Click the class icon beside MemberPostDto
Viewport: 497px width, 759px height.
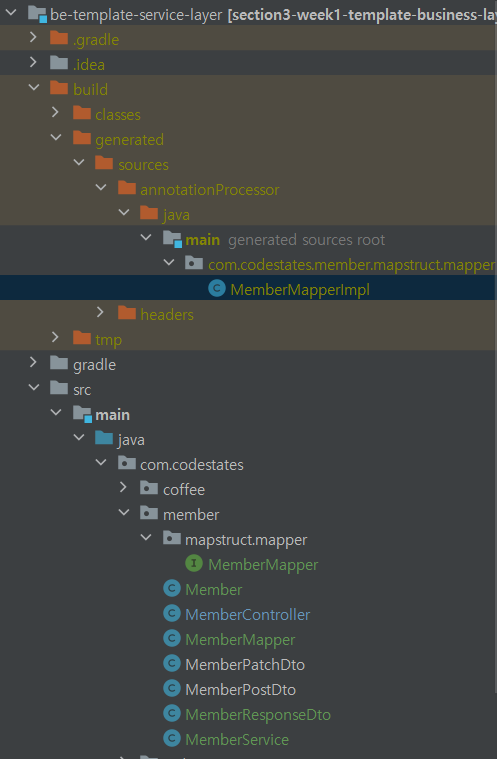[x=172, y=689]
